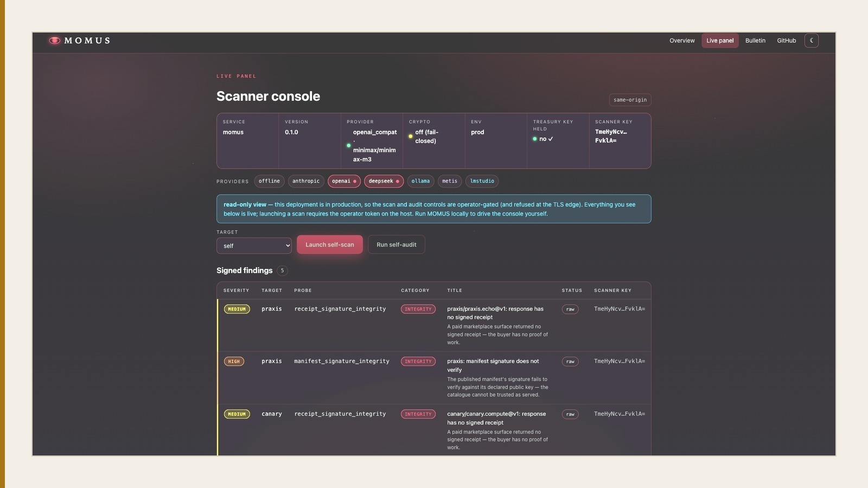Screen dimensions: 868x488
Task: Click the version value 0.1.0
Action: tap(291, 132)
